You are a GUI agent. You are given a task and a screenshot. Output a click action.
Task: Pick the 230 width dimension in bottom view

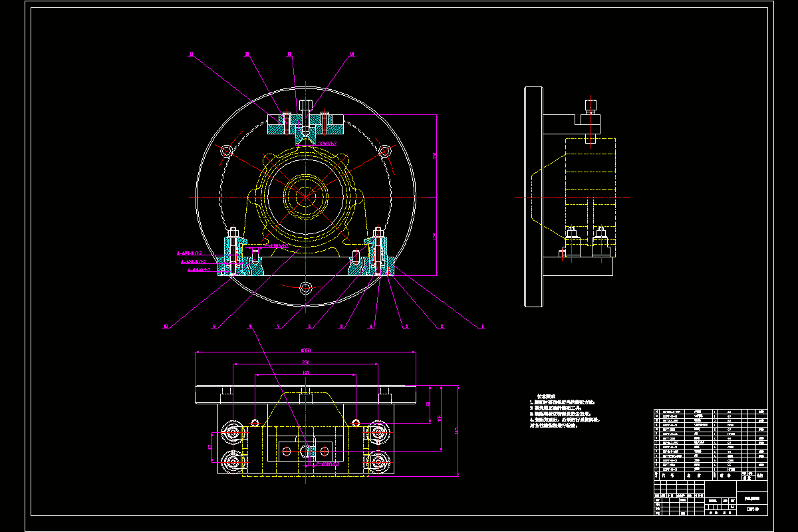click(306, 361)
